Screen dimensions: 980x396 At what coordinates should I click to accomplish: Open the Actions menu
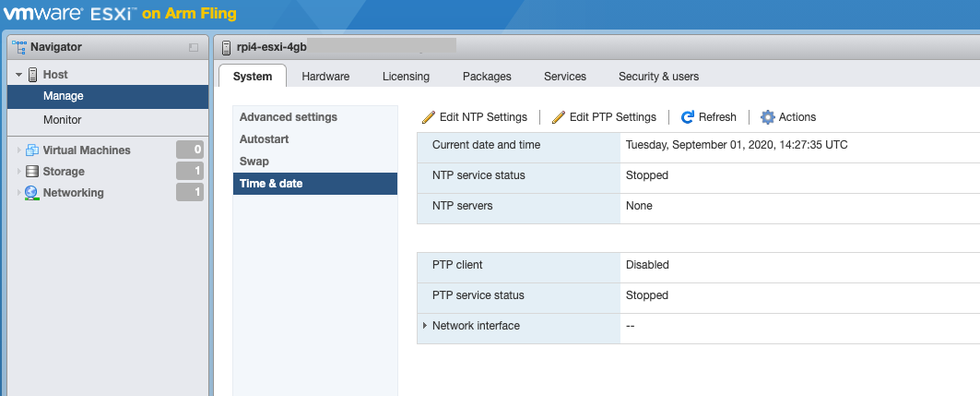(788, 117)
